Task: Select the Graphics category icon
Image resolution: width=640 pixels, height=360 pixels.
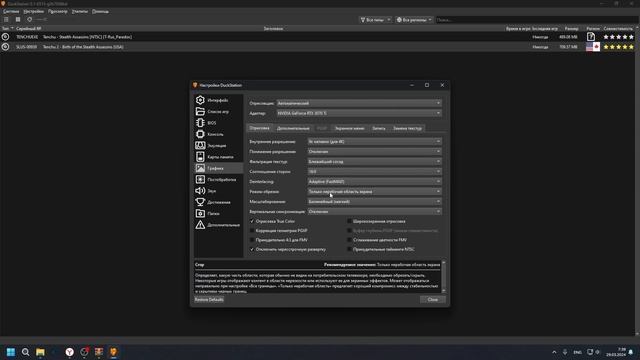Action: [200, 168]
